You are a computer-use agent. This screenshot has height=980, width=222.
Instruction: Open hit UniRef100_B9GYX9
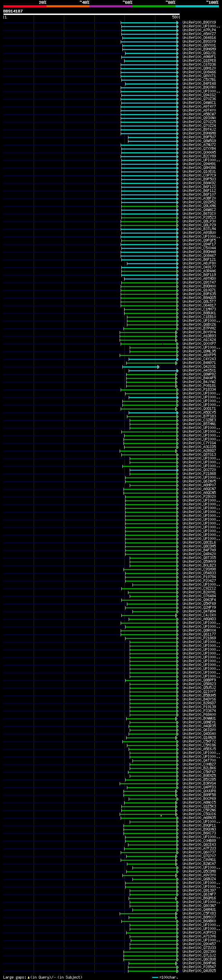pyautogui.click(x=199, y=23)
